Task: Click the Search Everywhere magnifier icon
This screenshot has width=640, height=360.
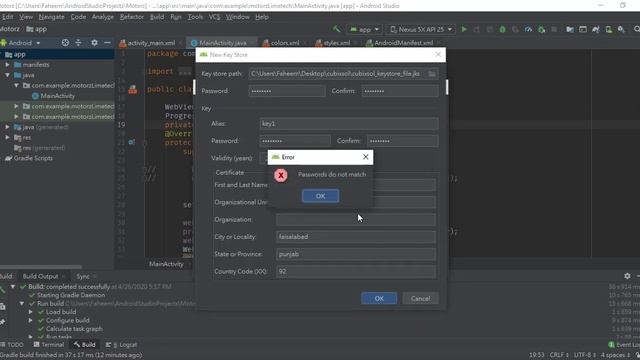Action: point(637,29)
